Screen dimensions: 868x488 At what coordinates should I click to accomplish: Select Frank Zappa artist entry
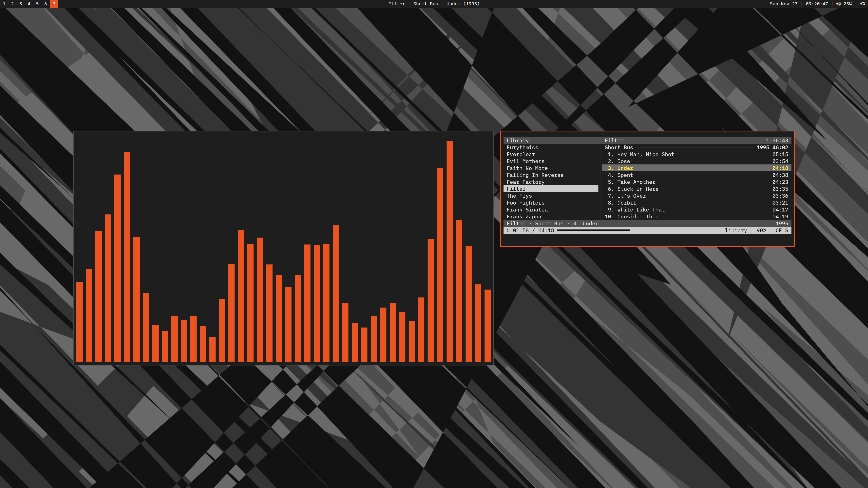pyautogui.click(x=524, y=217)
